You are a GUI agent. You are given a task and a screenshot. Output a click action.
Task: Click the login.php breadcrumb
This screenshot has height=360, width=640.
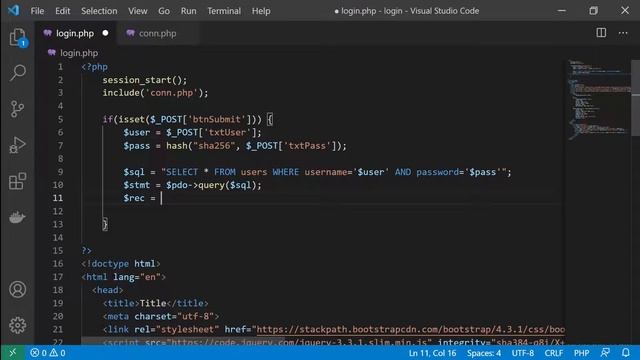pyautogui.click(x=79, y=53)
